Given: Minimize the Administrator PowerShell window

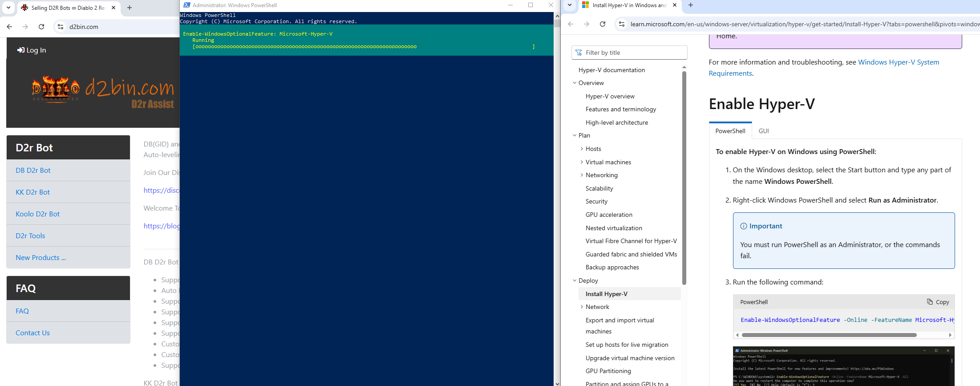Looking at the screenshot, I should click(510, 5).
